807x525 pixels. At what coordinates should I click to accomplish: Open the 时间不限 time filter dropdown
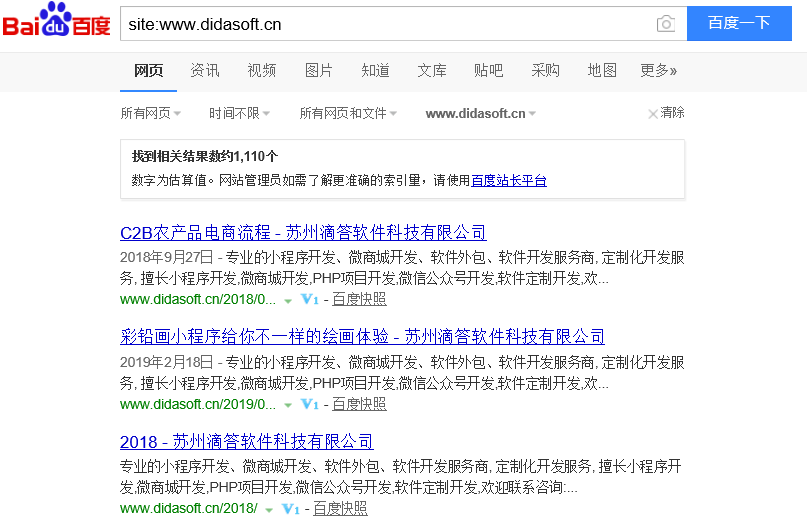point(239,113)
